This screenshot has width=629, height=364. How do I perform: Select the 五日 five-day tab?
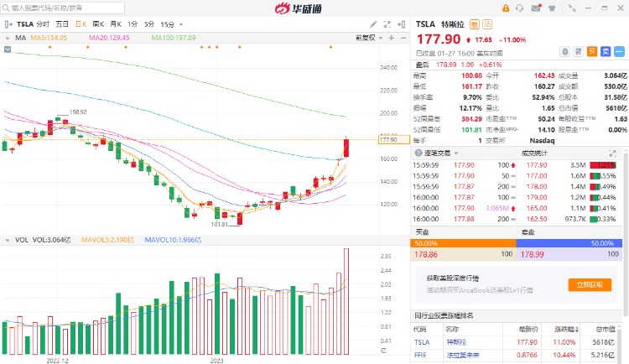(62, 24)
